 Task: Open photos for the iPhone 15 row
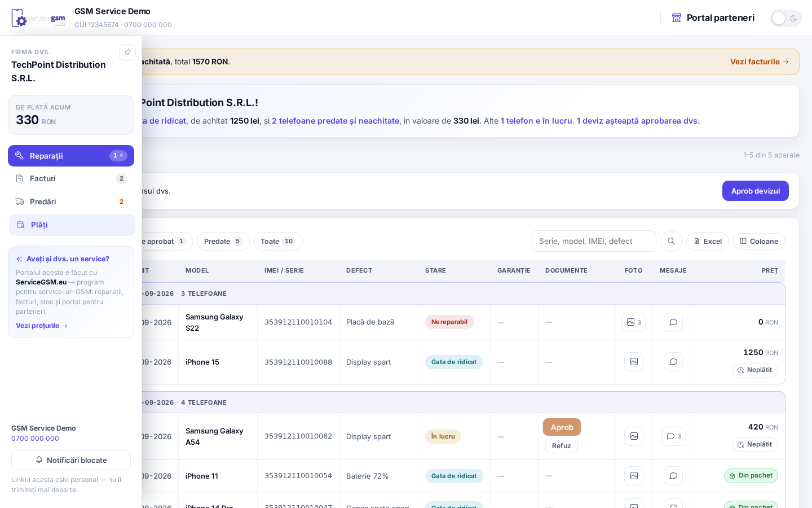pyautogui.click(x=634, y=362)
